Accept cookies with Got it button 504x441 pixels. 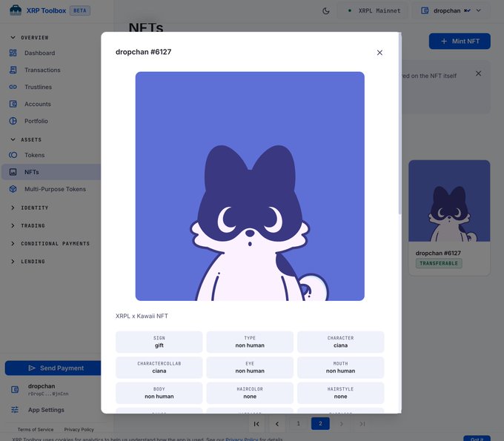(477, 439)
